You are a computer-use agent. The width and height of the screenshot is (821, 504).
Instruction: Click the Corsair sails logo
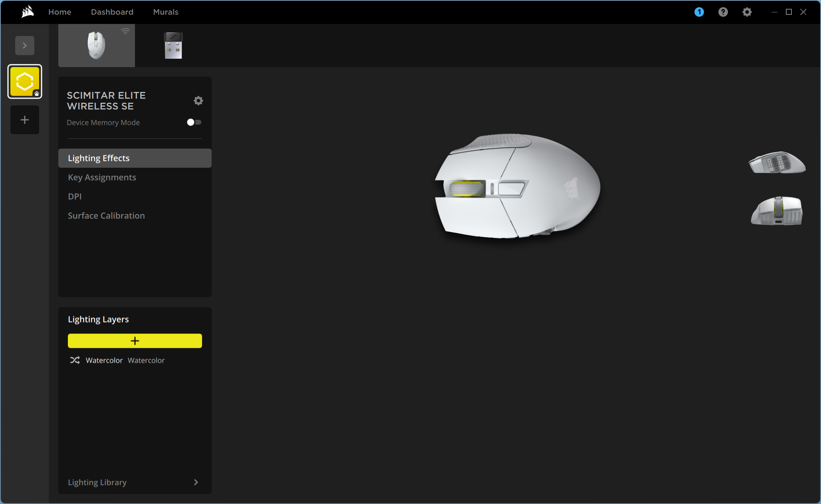(27, 12)
